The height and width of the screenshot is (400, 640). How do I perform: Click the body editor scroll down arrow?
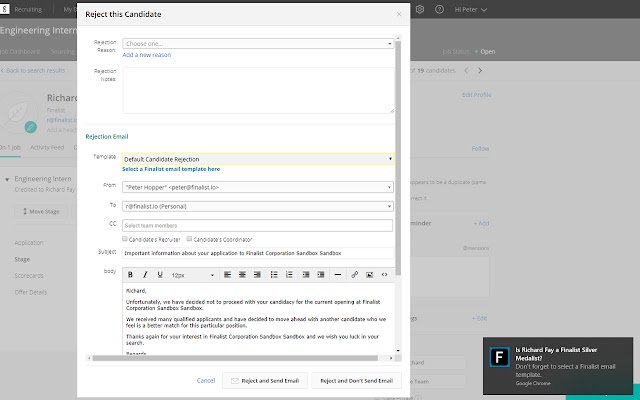click(398, 350)
